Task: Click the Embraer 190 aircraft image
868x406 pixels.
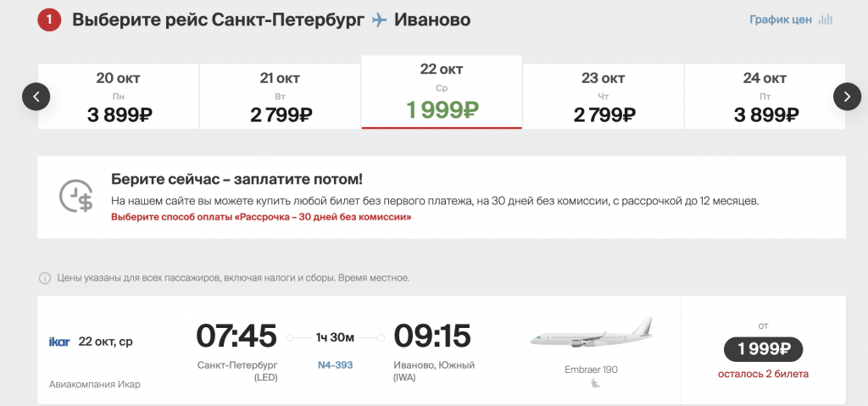Action: (591, 334)
